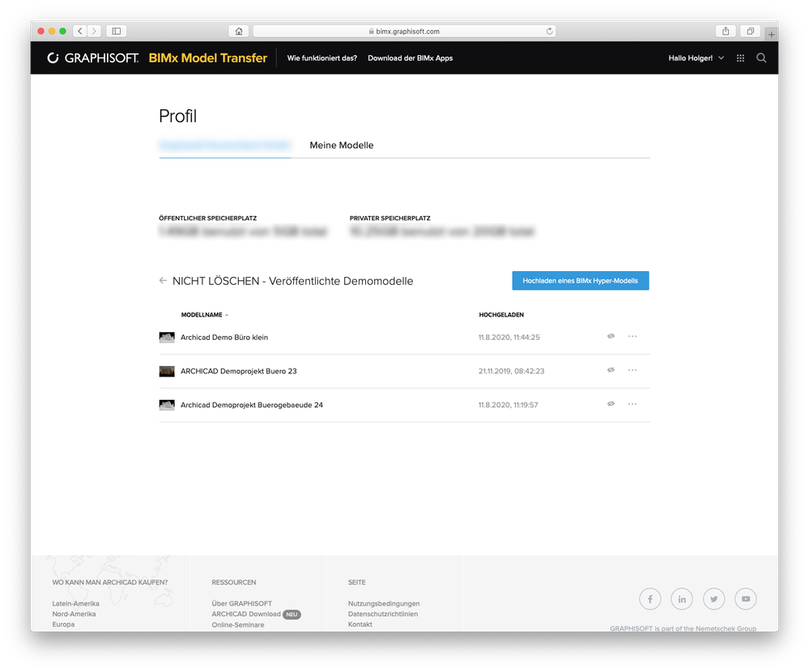
Task: Open more options for ARCHICAD Demoprojekt Buero 23
Action: coord(632,370)
